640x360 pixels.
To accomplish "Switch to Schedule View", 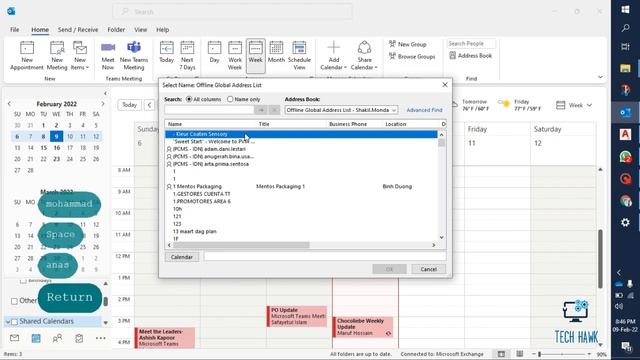I will point(299,56).
